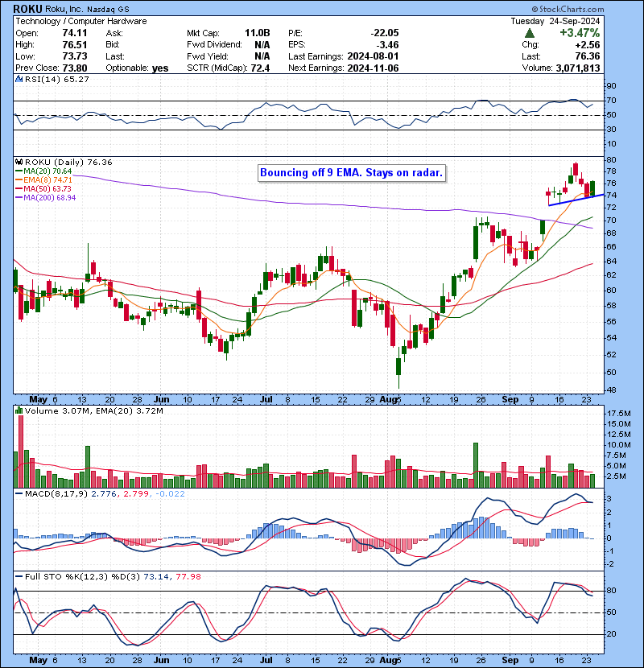Click the 10.0M volume axis label

tap(619, 445)
